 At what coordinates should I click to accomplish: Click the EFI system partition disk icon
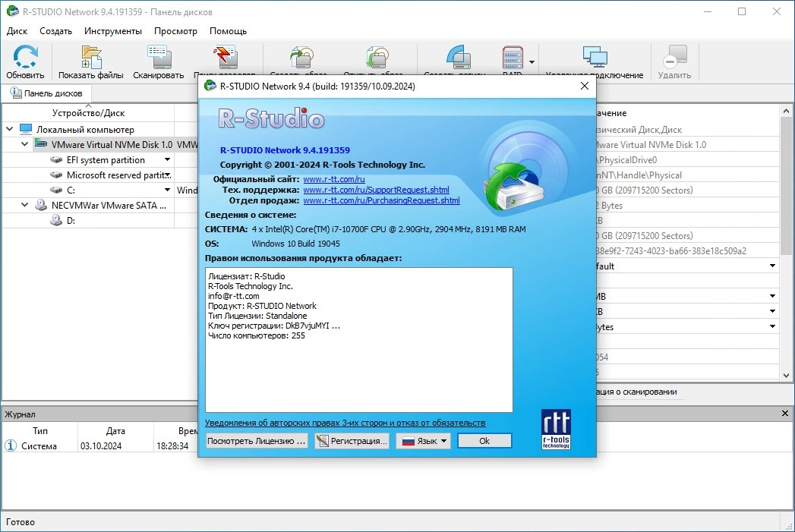pos(56,159)
